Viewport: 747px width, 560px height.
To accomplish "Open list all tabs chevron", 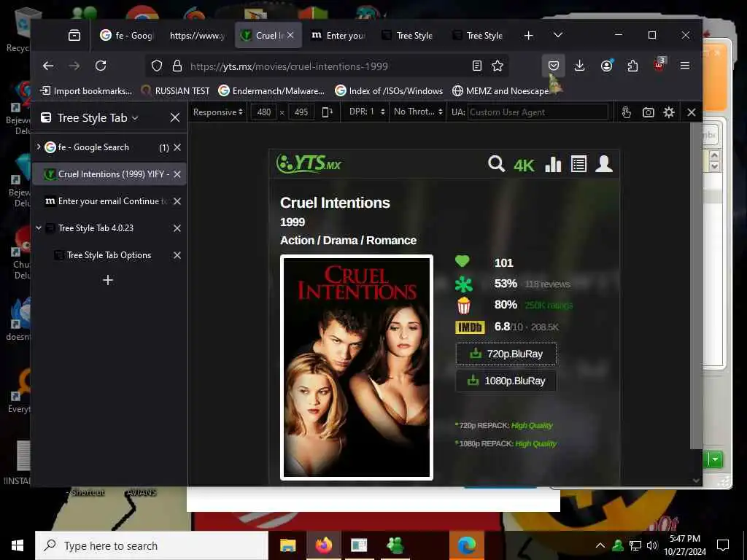I will [x=558, y=35].
